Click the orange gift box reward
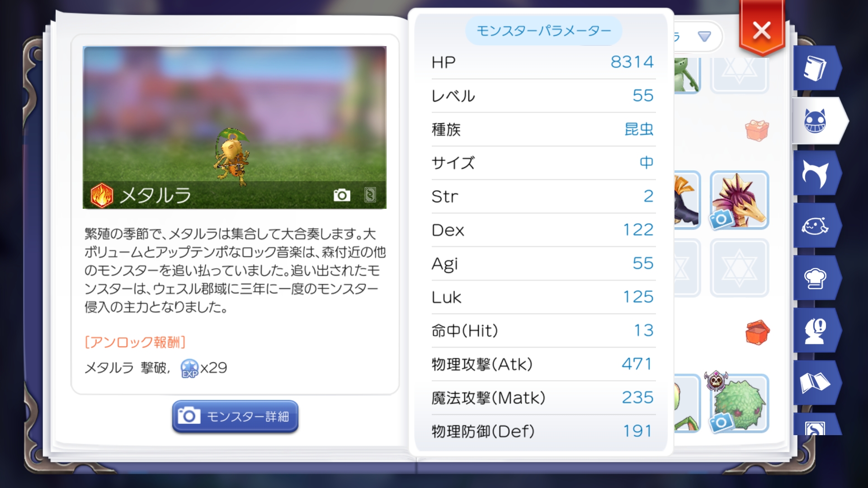Screen dimensions: 868x488 (757, 333)
